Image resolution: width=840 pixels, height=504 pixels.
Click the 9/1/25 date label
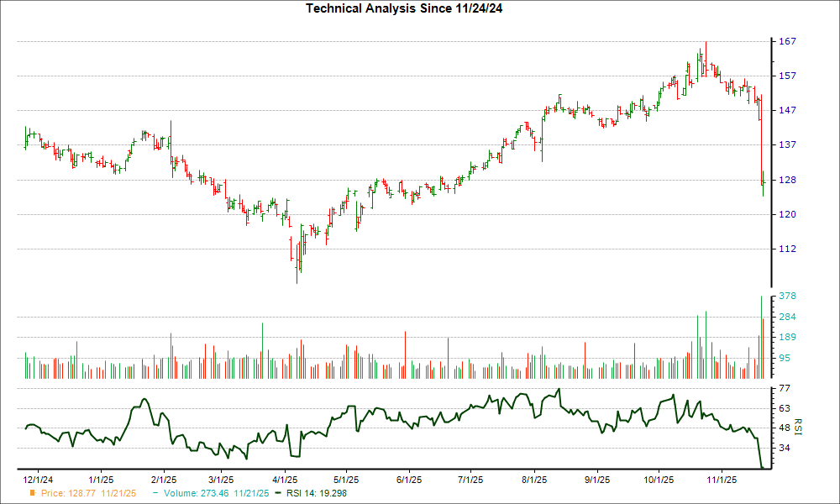pyautogui.click(x=596, y=480)
